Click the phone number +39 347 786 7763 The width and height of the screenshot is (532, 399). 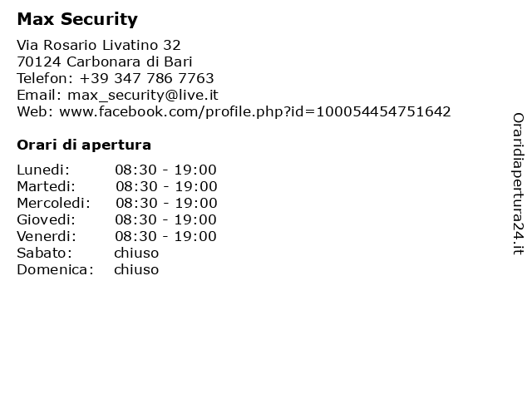point(146,78)
